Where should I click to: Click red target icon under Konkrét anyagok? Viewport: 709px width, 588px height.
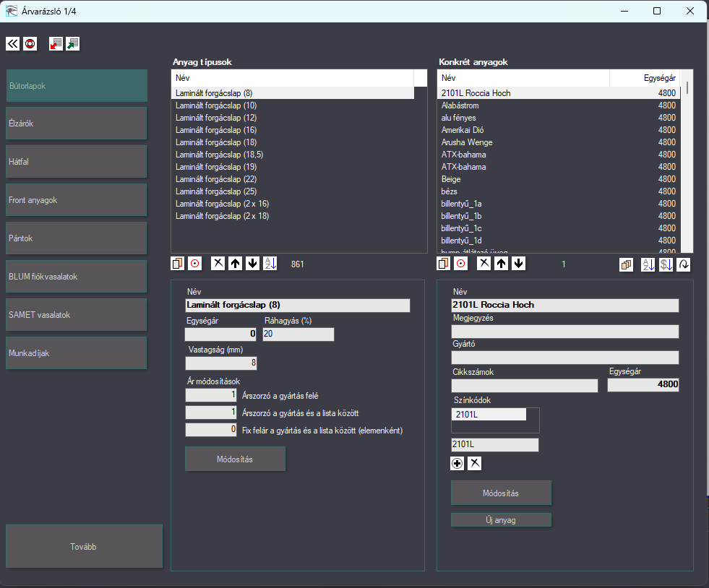(461, 264)
